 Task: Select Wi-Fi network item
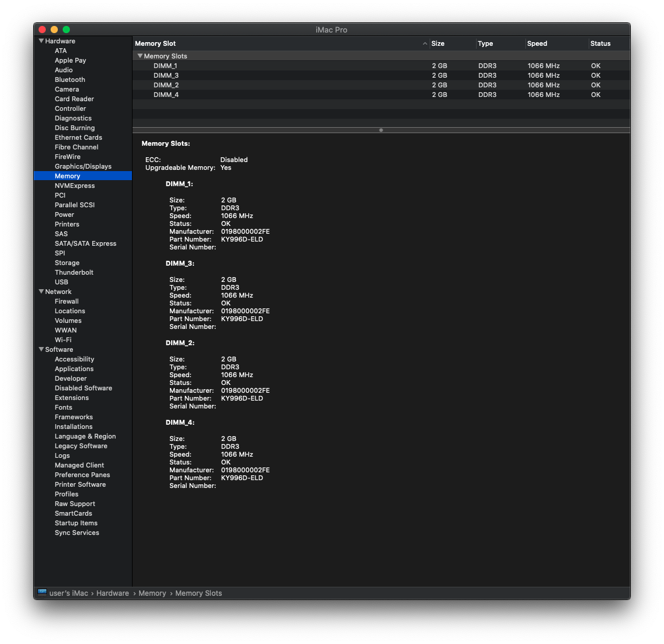click(x=63, y=340)
